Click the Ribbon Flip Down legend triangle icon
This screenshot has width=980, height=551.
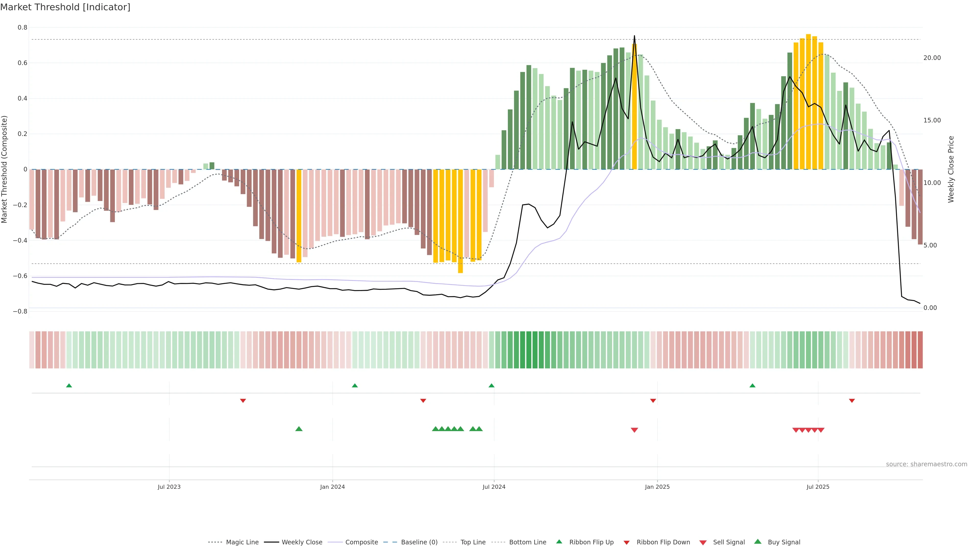pos(626,542)
